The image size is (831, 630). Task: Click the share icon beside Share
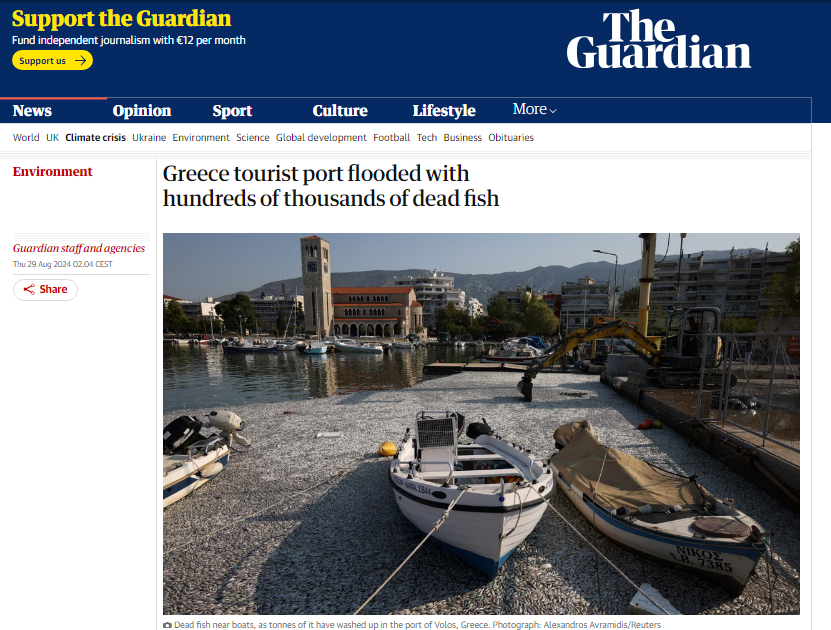pos(29,289)
